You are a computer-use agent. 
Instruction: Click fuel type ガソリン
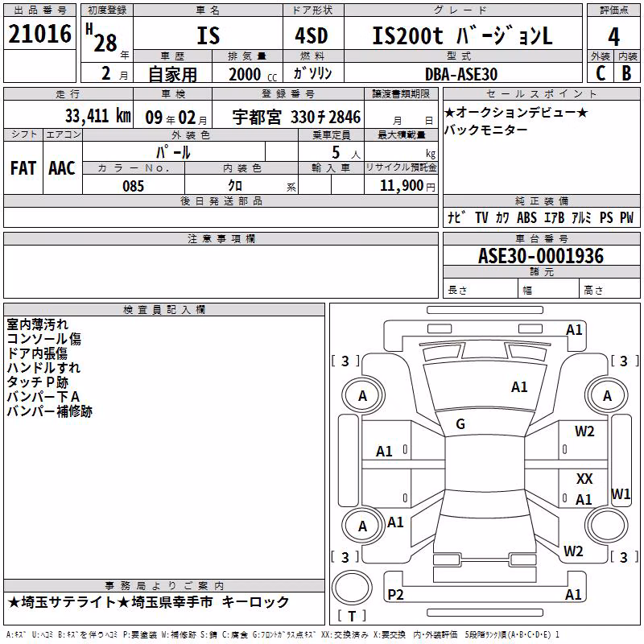312,73
